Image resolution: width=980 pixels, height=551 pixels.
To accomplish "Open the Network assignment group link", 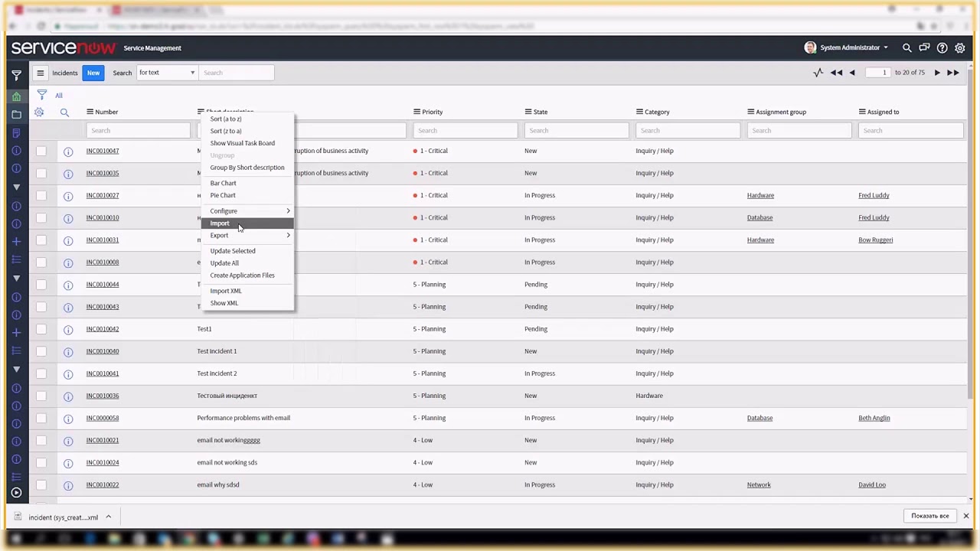I will point(759,484).
